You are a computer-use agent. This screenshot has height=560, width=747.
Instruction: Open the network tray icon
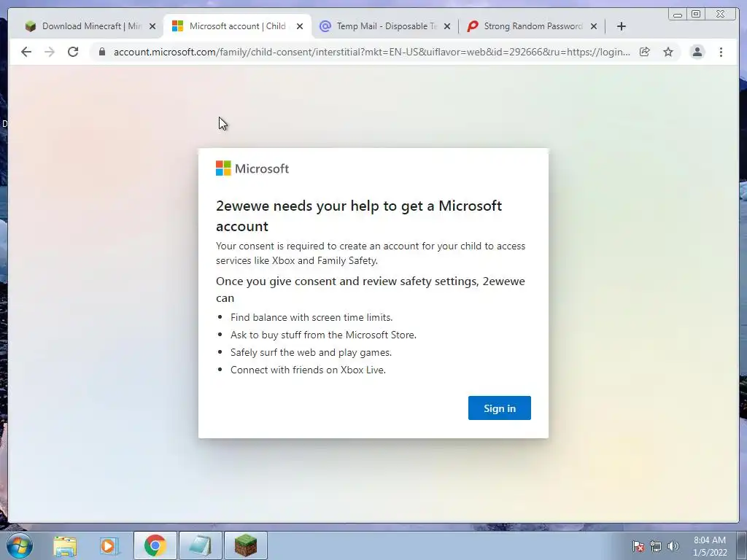click(x=656, y=546)
